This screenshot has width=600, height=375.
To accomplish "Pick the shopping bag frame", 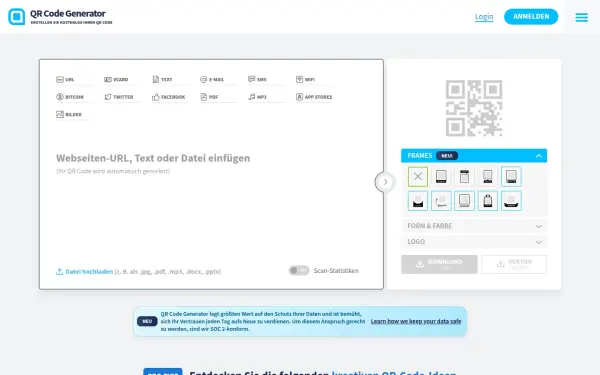I will click(488, 201).
